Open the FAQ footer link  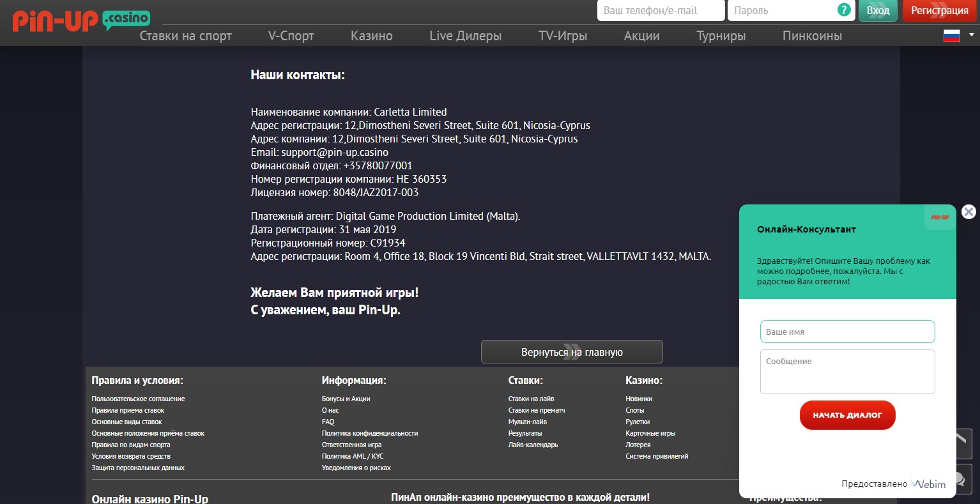click(328, 422)
